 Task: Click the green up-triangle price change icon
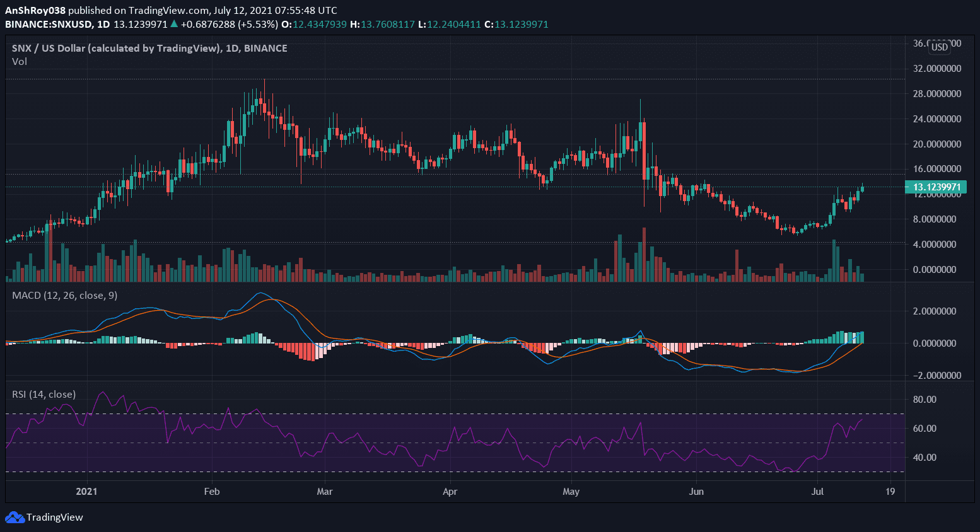(174, 25)
